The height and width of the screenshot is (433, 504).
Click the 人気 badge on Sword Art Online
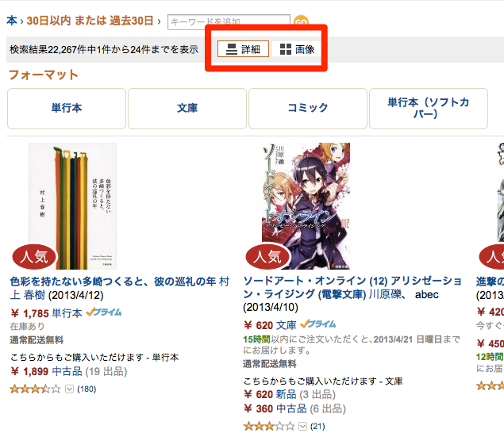tap(267, 257)
